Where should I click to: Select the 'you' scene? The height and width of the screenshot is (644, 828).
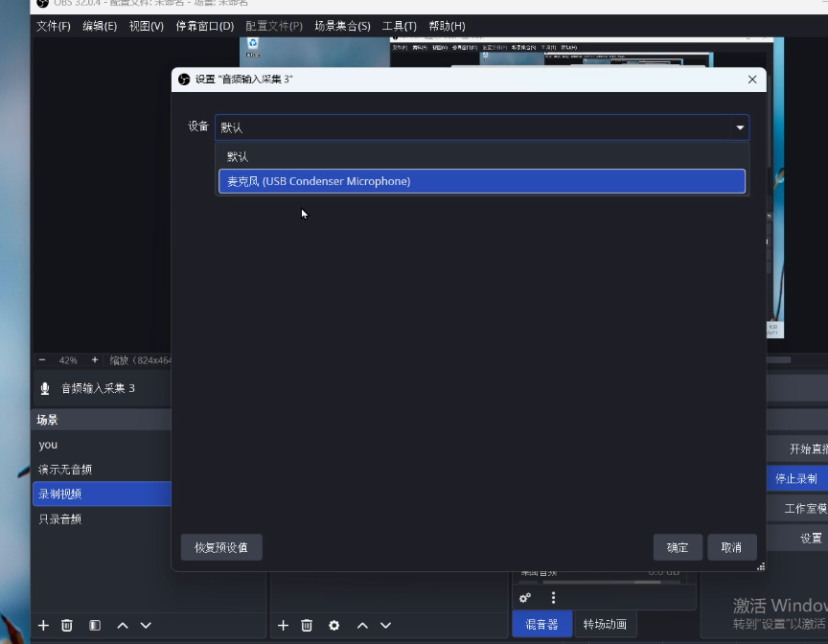[x=102, y=445]
